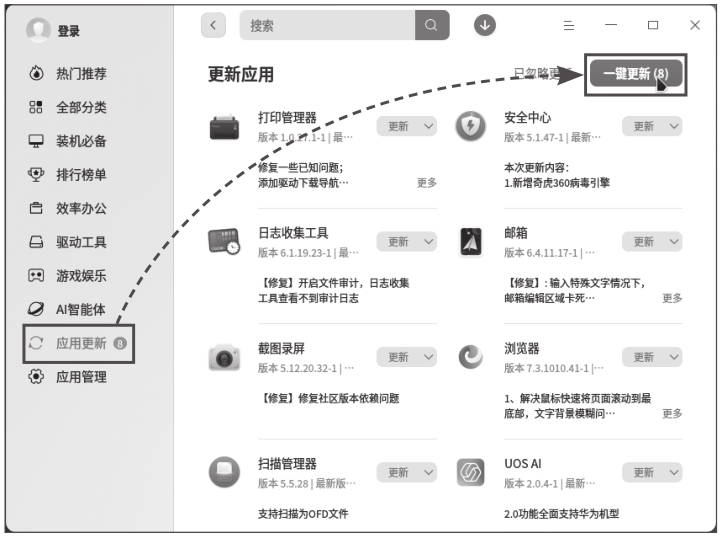
Task: Click the gear icon beside 应用管理
Action: click(36, 377)
